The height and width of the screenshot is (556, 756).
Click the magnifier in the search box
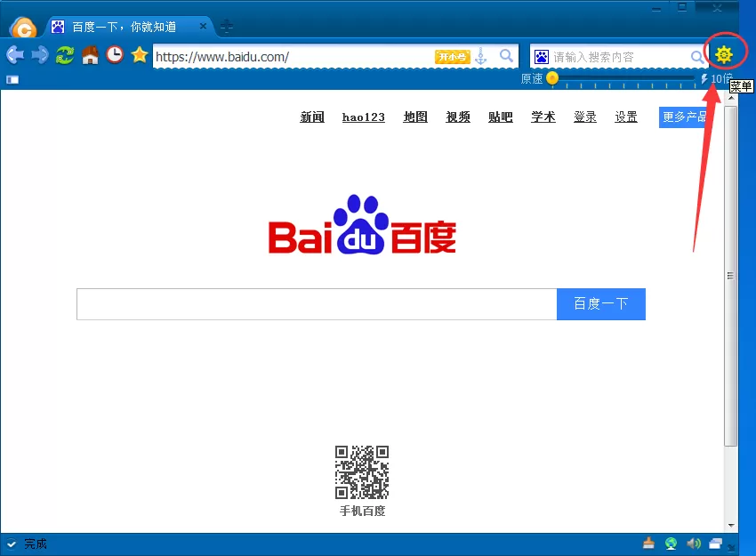(x=697, y=57)
